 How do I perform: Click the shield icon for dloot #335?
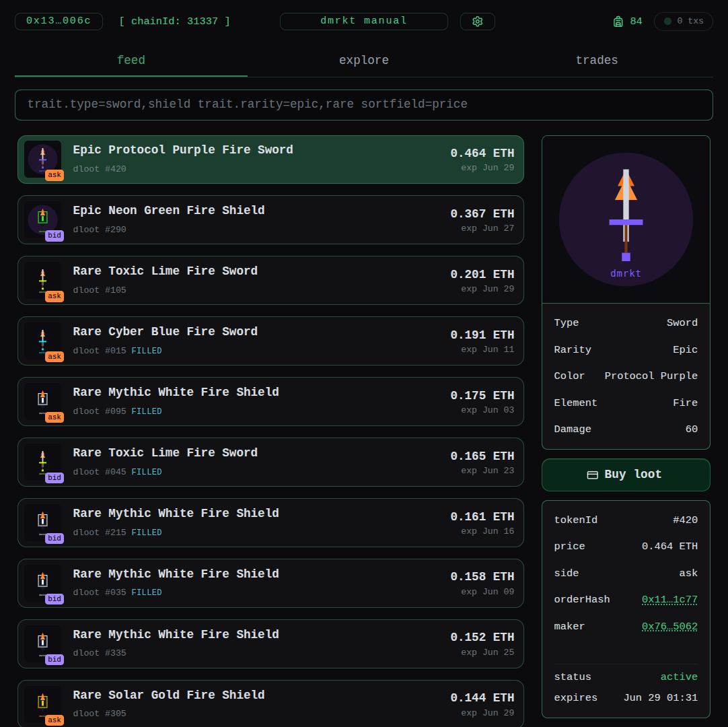pos(42,644)
